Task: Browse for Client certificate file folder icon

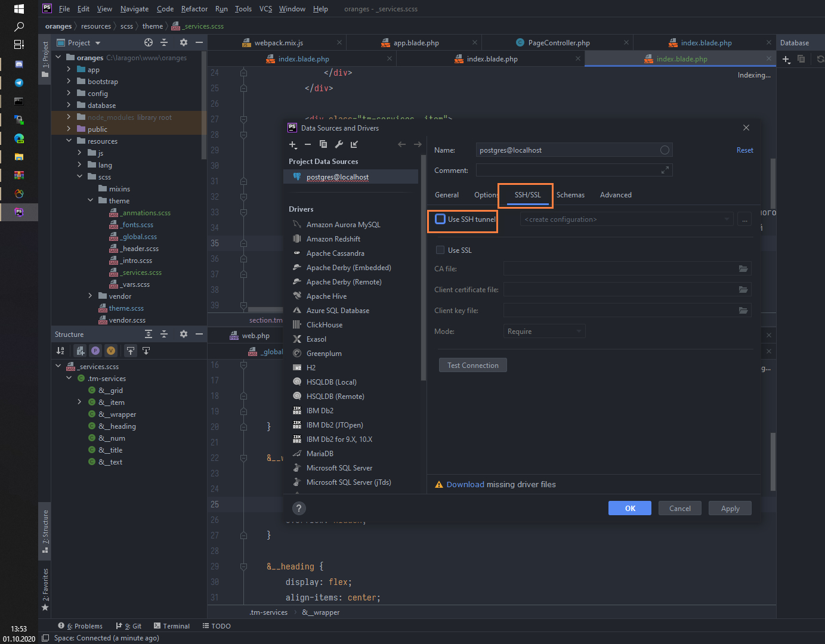Action: tap(743, 290)
